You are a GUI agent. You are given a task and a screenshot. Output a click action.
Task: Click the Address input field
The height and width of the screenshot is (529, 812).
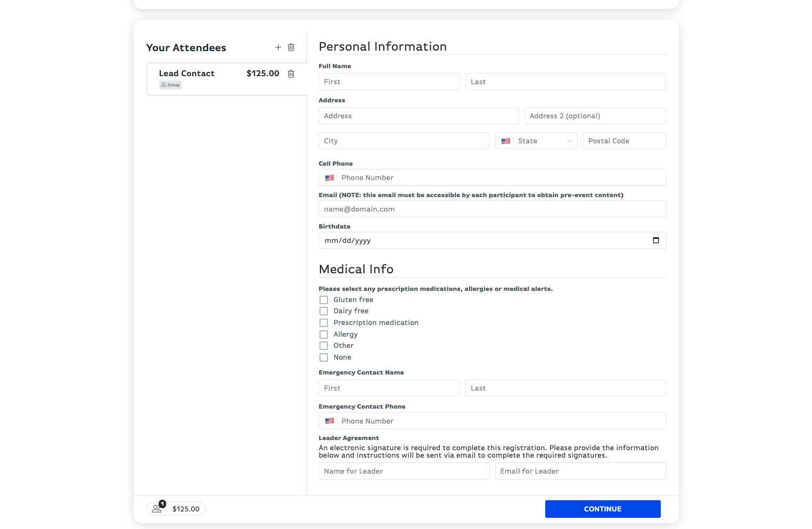pyautogui.click(x=419, y=116)
